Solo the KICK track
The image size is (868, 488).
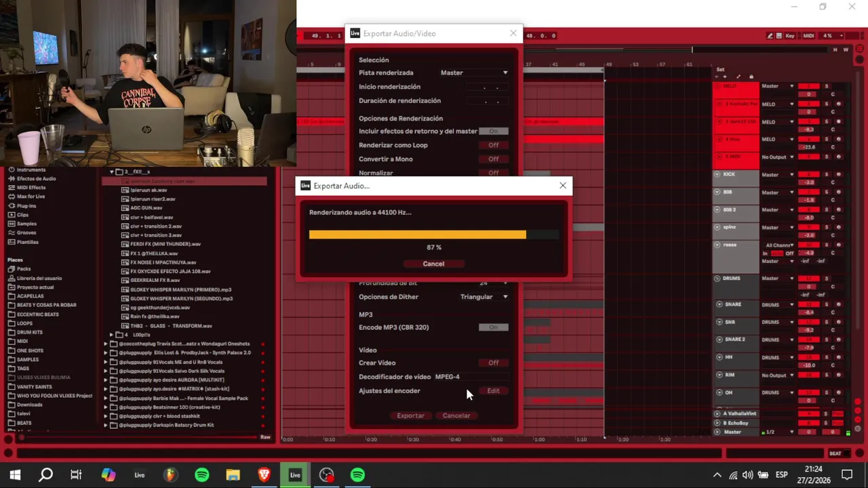point(827,175)
